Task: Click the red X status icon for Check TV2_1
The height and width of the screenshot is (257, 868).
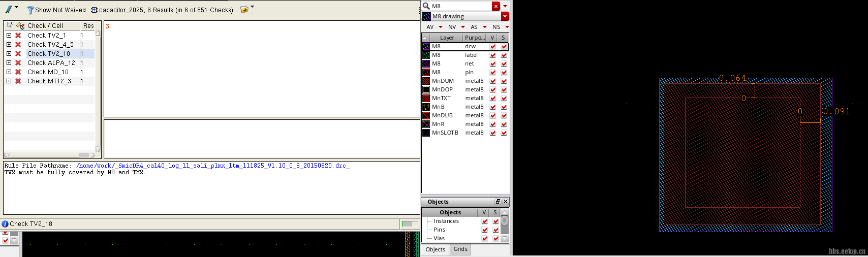Action: 18,36
